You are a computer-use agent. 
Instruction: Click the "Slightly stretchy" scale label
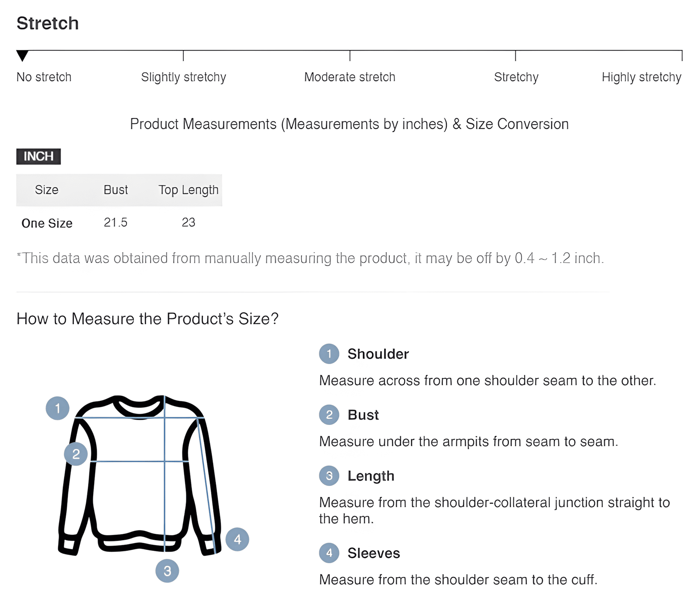[183, 77]
